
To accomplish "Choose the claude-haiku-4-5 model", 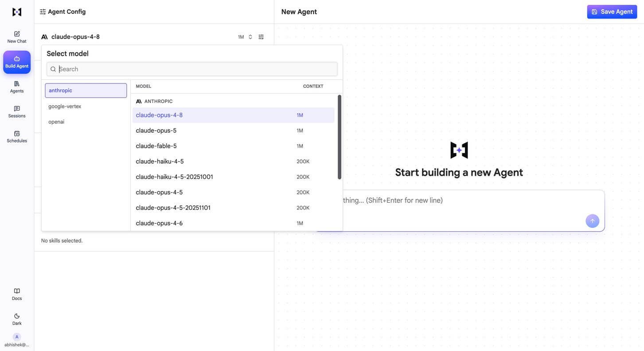I will 234,162.
